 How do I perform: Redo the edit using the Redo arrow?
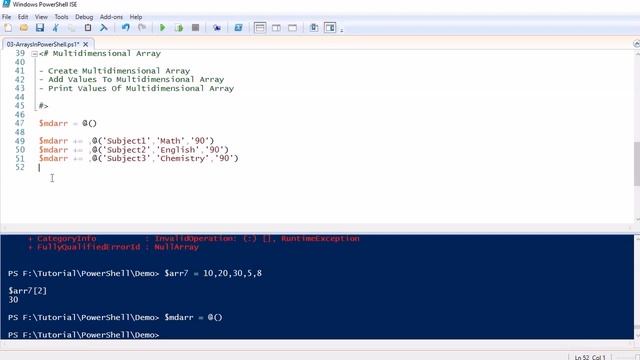142,28
